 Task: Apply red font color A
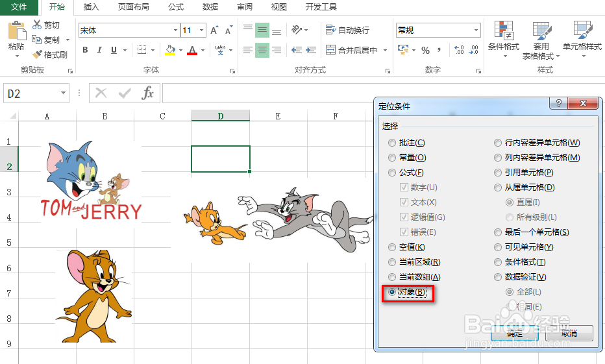[x=192, y=50]
